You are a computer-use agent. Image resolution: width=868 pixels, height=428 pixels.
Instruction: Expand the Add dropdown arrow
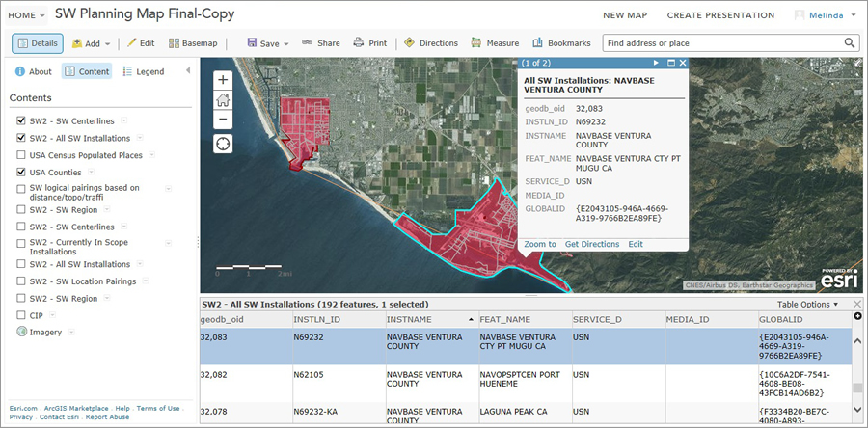[x=107, y=43]
